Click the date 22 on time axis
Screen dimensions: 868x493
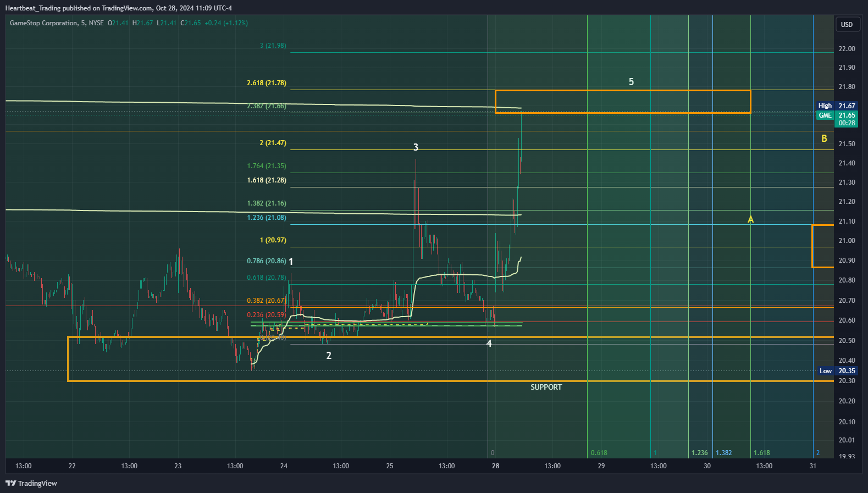(72, 466)
